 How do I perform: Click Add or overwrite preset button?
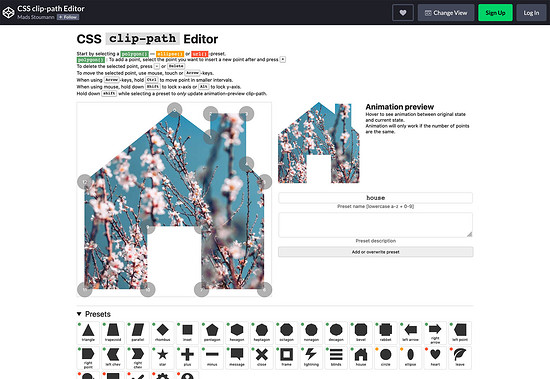[376, 252]
